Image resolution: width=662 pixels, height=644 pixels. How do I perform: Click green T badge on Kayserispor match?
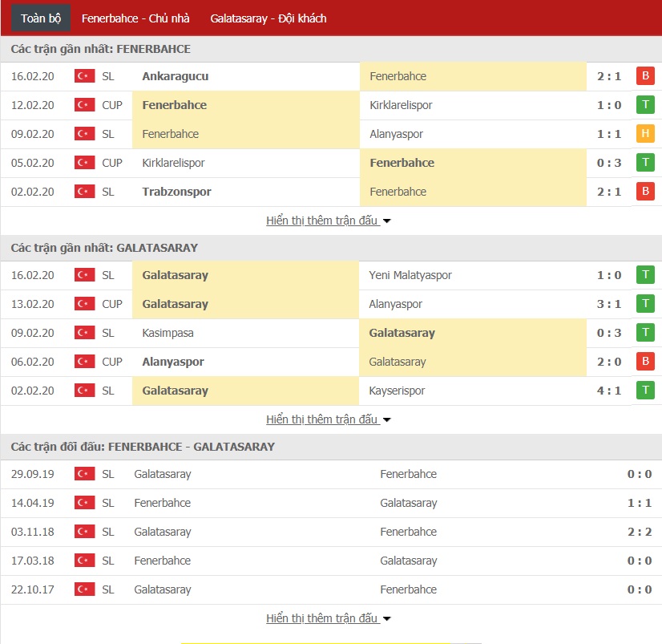coord(645,390)
